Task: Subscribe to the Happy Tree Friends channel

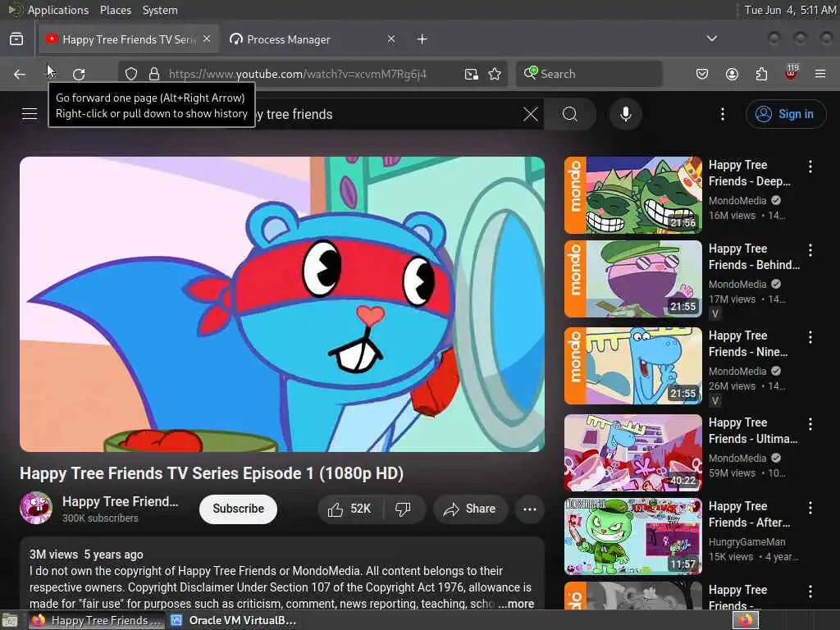Action: 239,509
